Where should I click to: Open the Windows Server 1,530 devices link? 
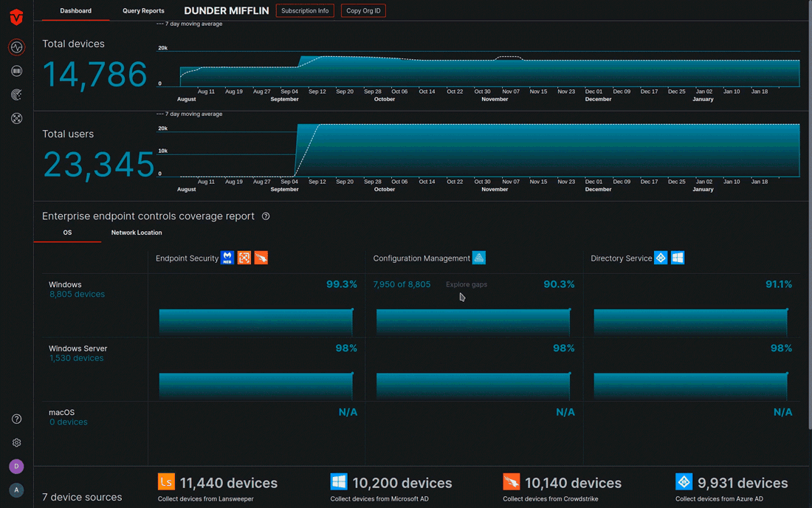(x=77, y=358)
